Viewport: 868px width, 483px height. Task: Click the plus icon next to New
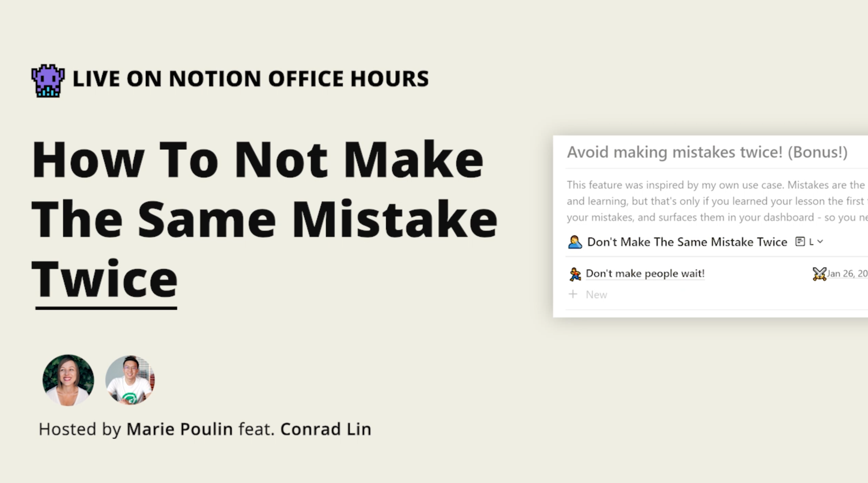tap(573, 294)
